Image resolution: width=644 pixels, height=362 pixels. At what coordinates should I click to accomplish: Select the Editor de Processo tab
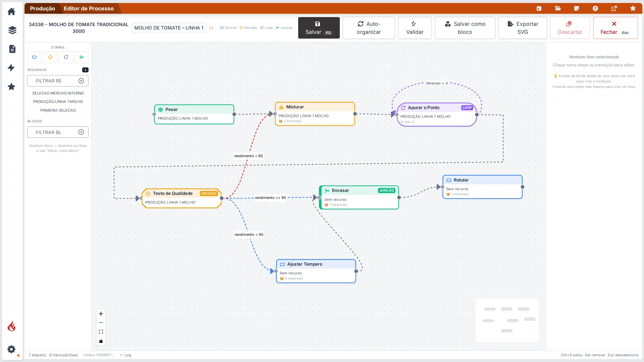pyautogui.click(x=89, y=8)
